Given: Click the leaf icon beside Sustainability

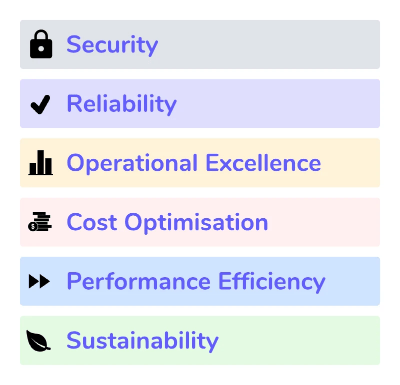Looking at the screenshot, I should (x=38, y=341).
